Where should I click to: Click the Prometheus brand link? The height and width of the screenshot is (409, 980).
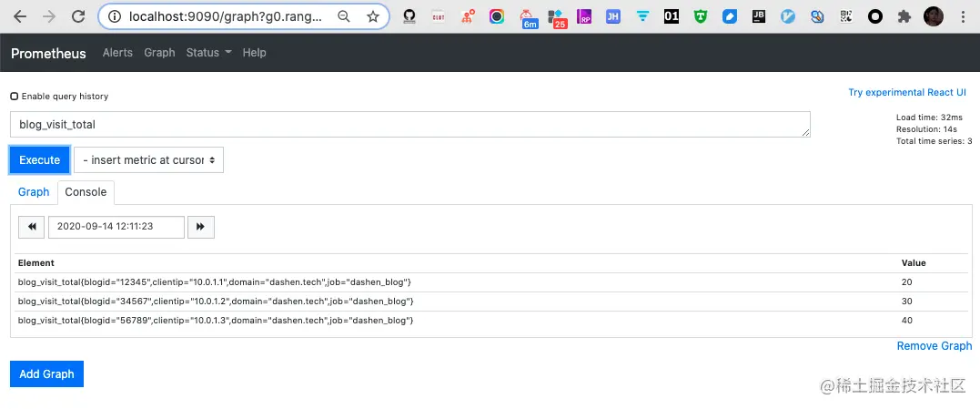[48, 53]
